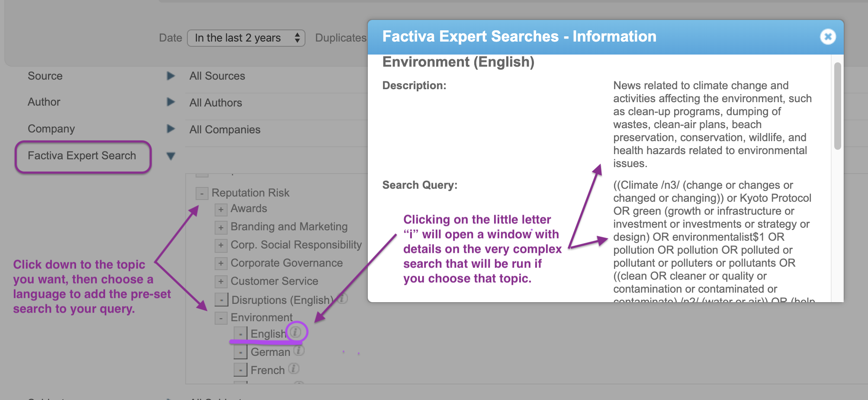
Task: Click the Environment (English) popup heading
Action: tap(458, 62)
